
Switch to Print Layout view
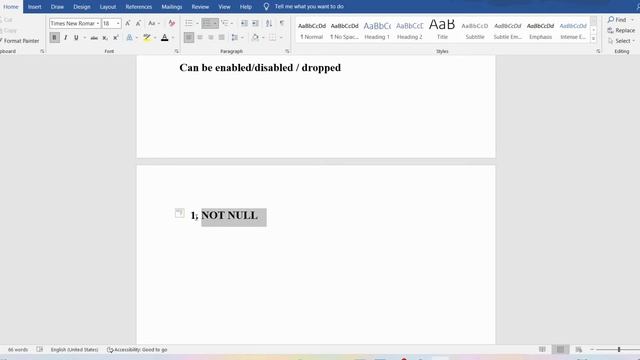pyautogui.click(x=560, y=349)
